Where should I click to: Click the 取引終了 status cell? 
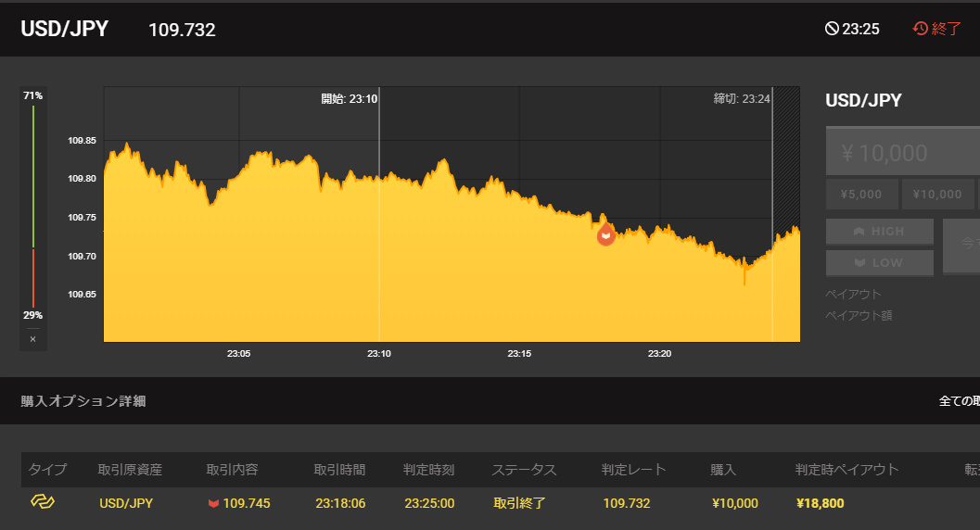click(519, 503)
